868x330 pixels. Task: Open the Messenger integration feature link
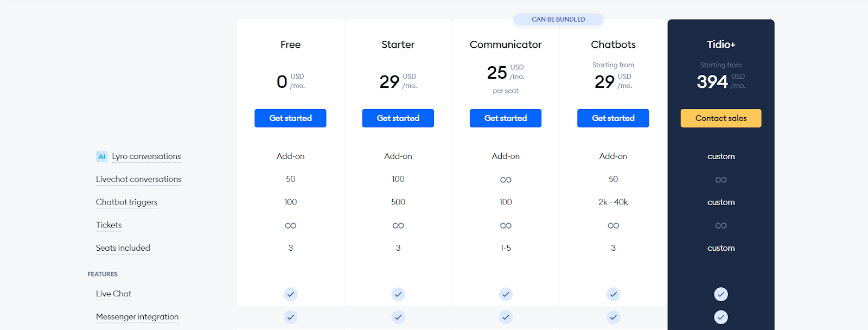137,316
